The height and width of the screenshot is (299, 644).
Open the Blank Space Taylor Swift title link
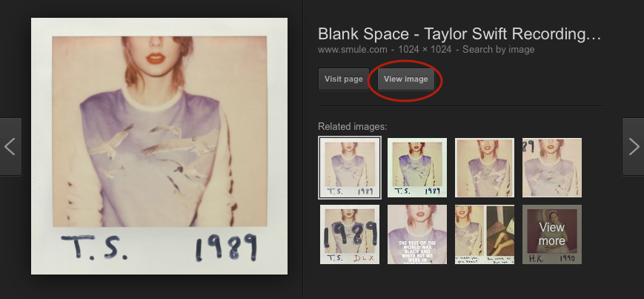tap(459, 34)
